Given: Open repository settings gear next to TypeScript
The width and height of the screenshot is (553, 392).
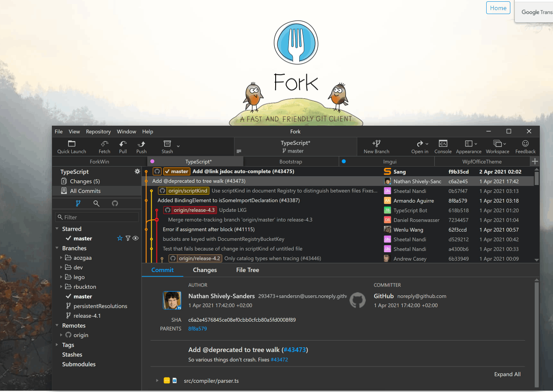Looking at the screenshot, I should 137,171.
